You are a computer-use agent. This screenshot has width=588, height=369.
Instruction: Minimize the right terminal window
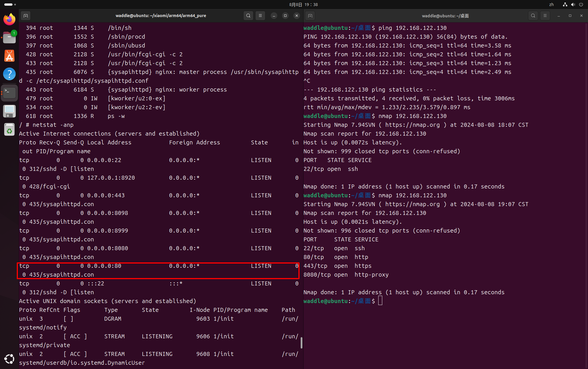click(x=559, y=16)
